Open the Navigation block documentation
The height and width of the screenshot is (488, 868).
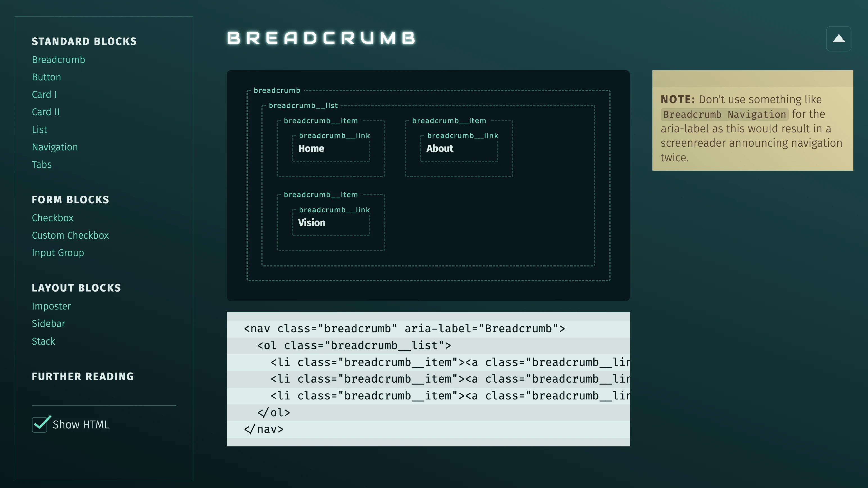point(55,147)
